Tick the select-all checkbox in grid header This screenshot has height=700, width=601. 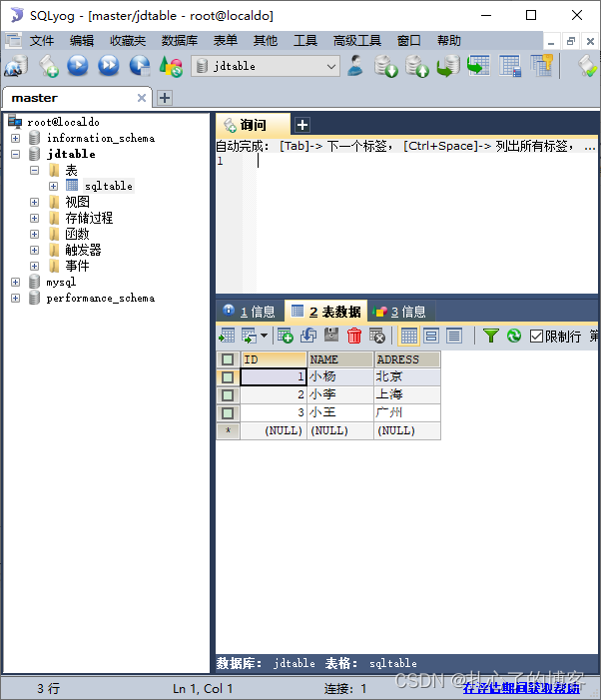tap(228, 359)
